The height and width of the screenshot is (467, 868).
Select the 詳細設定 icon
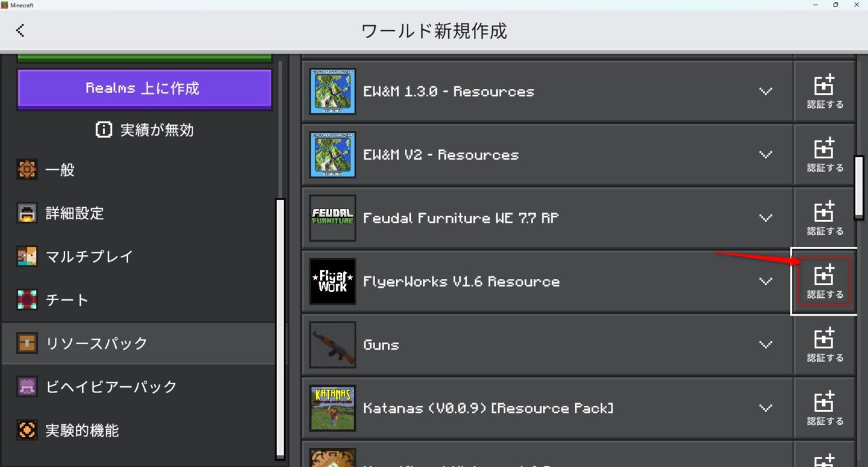coord(26,213)
